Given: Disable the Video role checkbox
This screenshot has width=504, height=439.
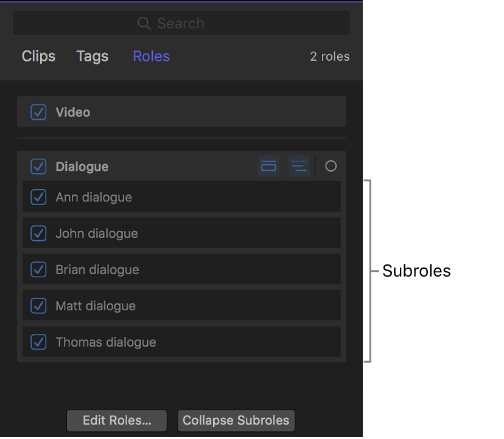Looking at the screenshot, I should pyautogui.click(x=38, y=112).
